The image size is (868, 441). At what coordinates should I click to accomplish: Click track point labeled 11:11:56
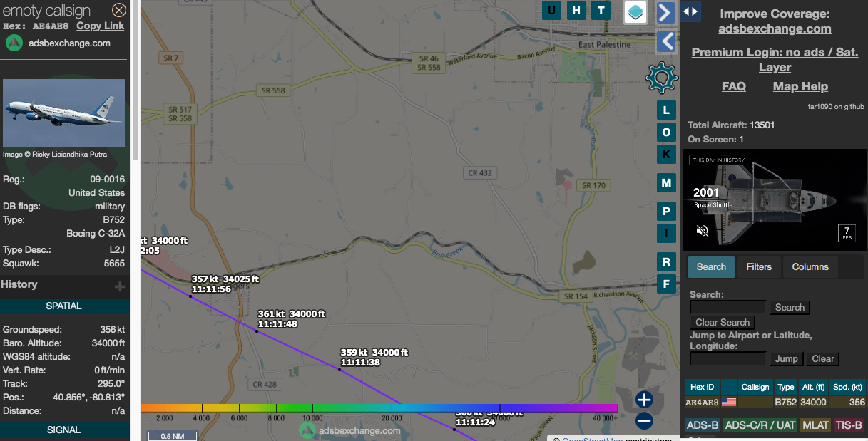click(191, 296)
